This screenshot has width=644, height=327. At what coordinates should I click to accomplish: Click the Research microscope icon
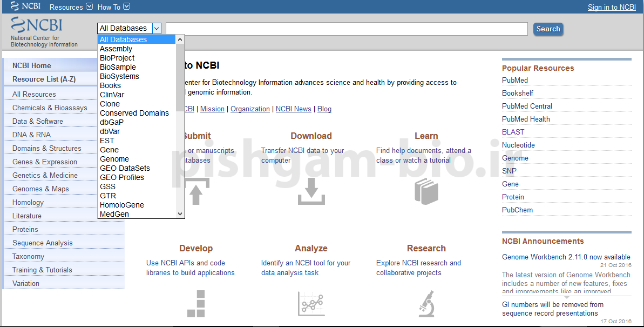(426, 303)
